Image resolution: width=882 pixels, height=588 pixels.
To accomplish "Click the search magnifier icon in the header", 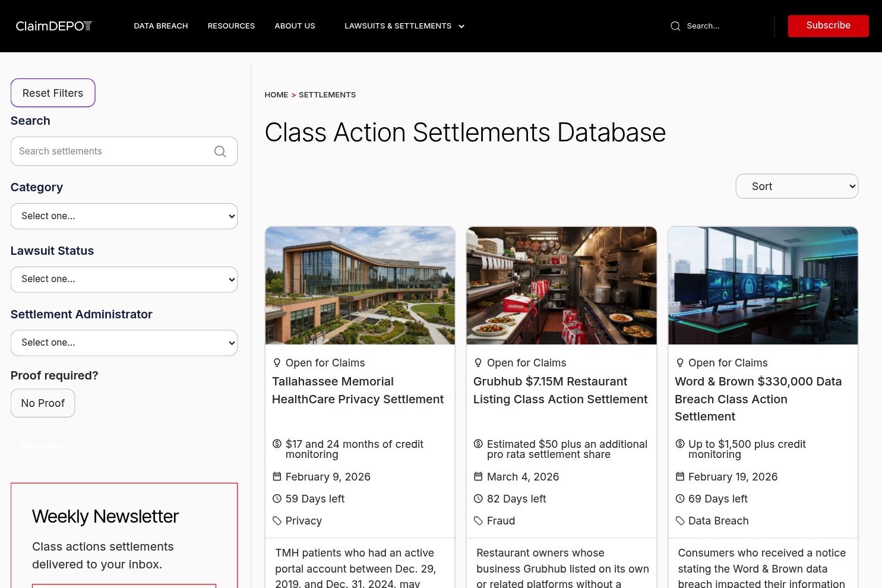I will click(675, 26).
